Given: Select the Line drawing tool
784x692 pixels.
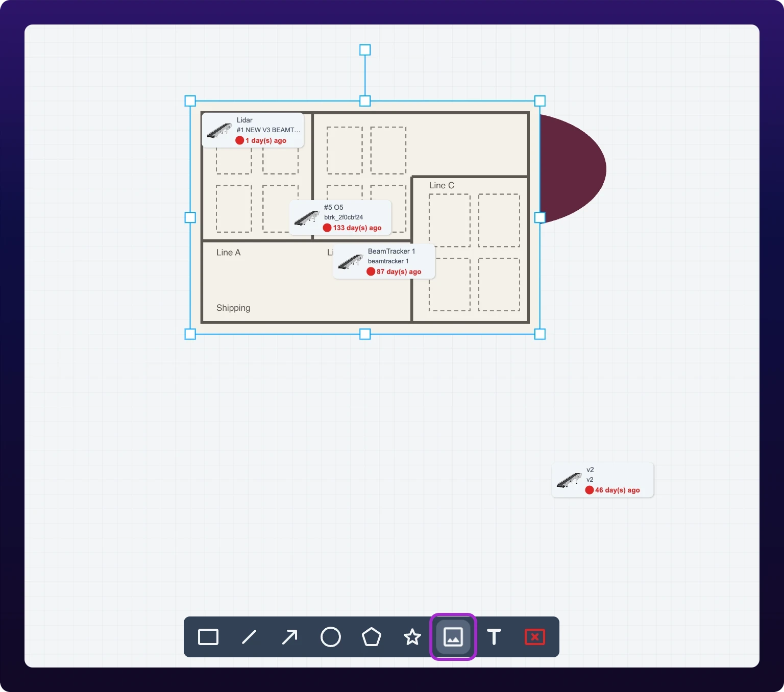Looking at the screenshot, I should [249, 637].
